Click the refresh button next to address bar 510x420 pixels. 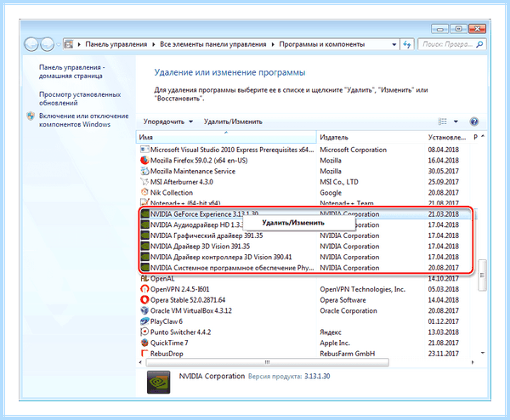[x=407, y=44]
